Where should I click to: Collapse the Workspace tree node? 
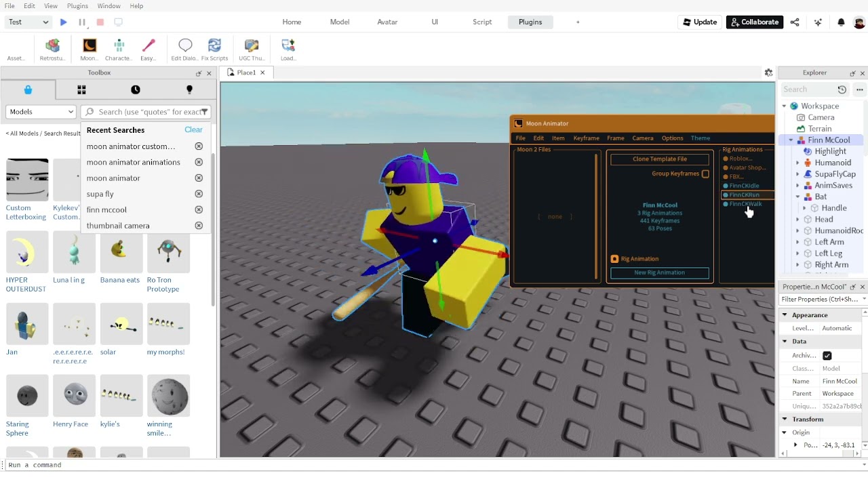click(x=785, y=106)
